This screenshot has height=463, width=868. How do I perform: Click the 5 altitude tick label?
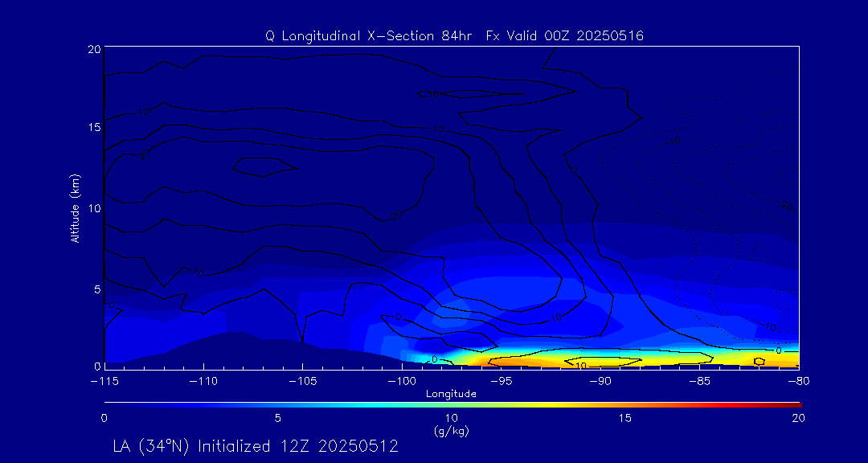97,289
